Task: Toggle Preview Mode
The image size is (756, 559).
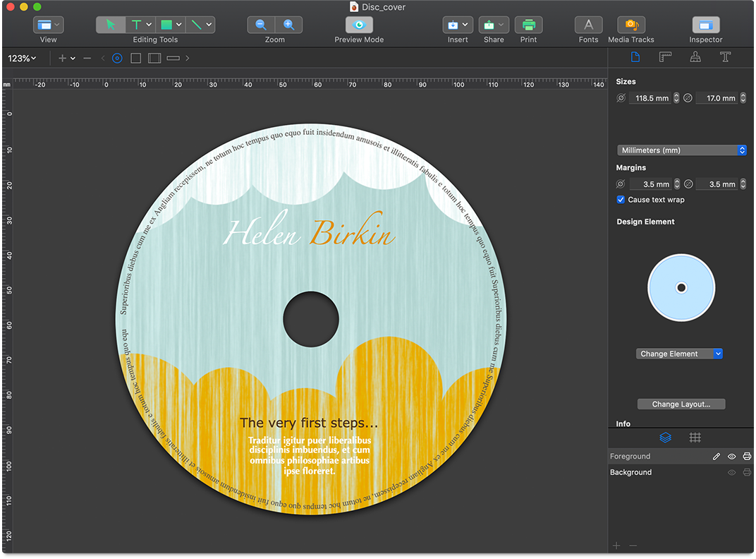Action: (359, 25)
